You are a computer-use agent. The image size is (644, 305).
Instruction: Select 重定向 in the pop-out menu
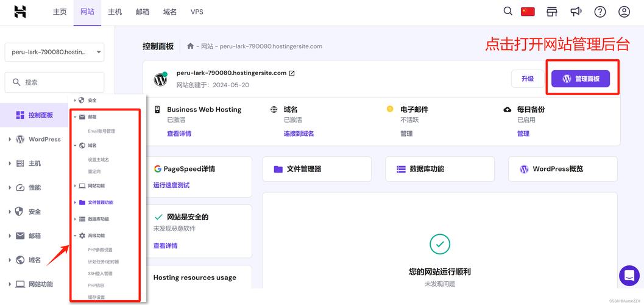[x=94, y=171]
